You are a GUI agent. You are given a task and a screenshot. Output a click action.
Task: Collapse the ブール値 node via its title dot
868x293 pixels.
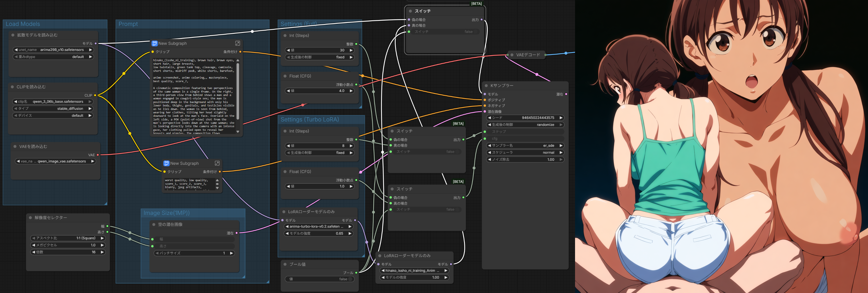coord(285,264)
